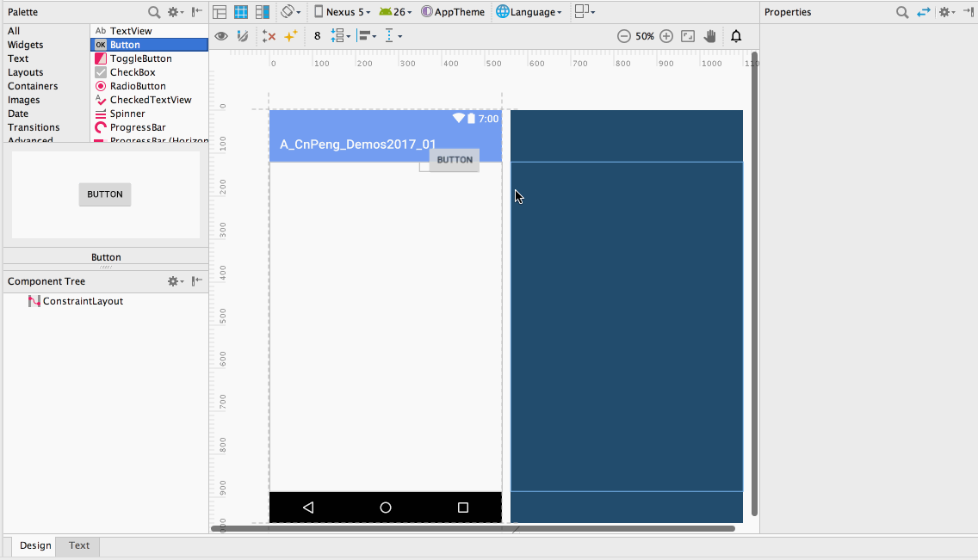Screen dimensions: 978x560
Task: Click the zoom to fit screen icon
Action: [x=688, y=36]
